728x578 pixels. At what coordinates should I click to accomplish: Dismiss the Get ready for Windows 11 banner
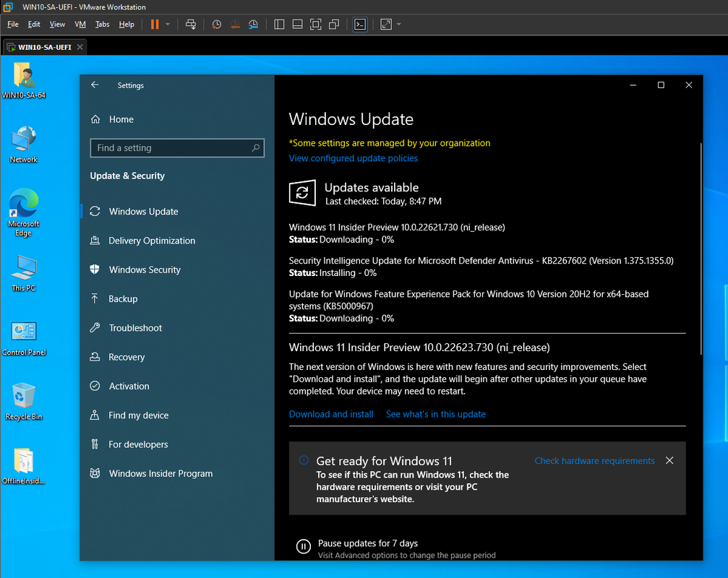[669, 461]
